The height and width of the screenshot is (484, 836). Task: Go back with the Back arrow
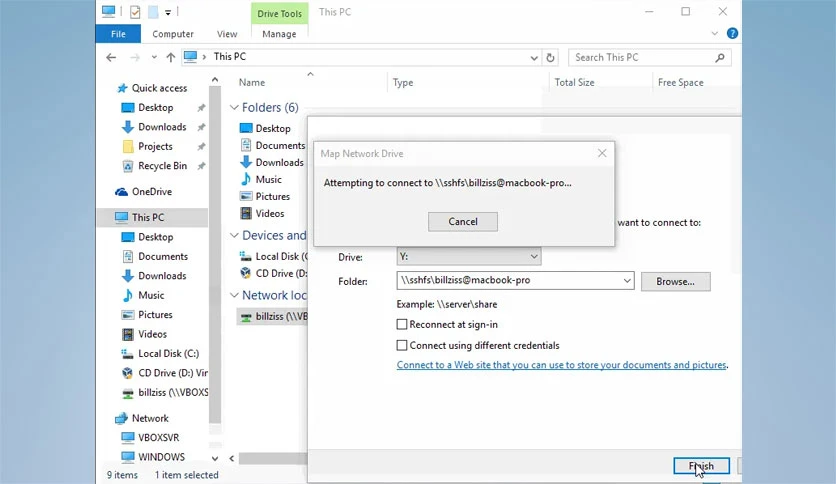(x=111, y=58)
